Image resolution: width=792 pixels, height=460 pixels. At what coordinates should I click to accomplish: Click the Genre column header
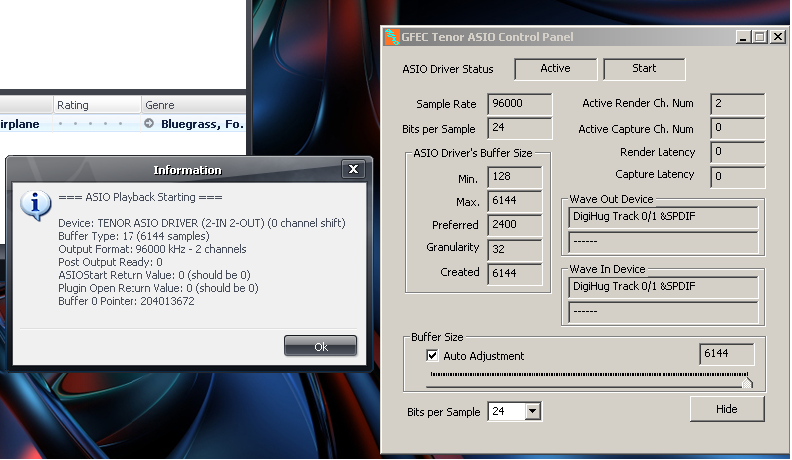(x=193, y=105)
